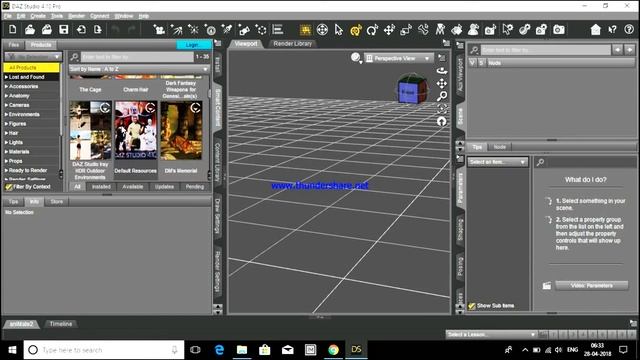Open the Default Resources product thumbnail
Screen dimensions: 640x360
(x=136, y=131)
